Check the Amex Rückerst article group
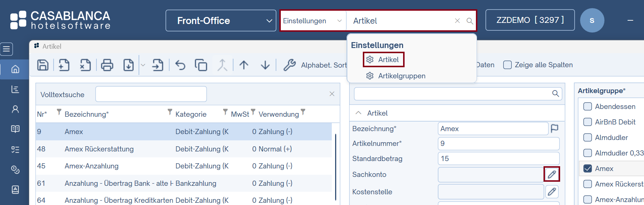This screenshot has height=205, width=644. click(x=587, y=184)
